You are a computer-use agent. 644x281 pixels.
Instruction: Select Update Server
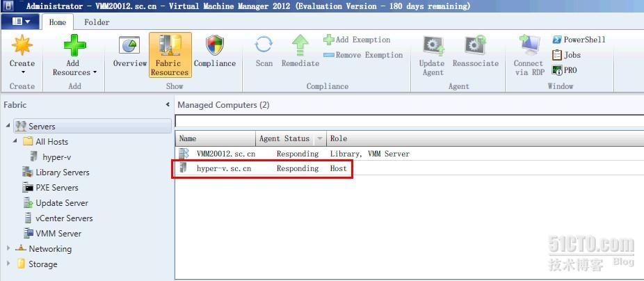tap(56, 203)
